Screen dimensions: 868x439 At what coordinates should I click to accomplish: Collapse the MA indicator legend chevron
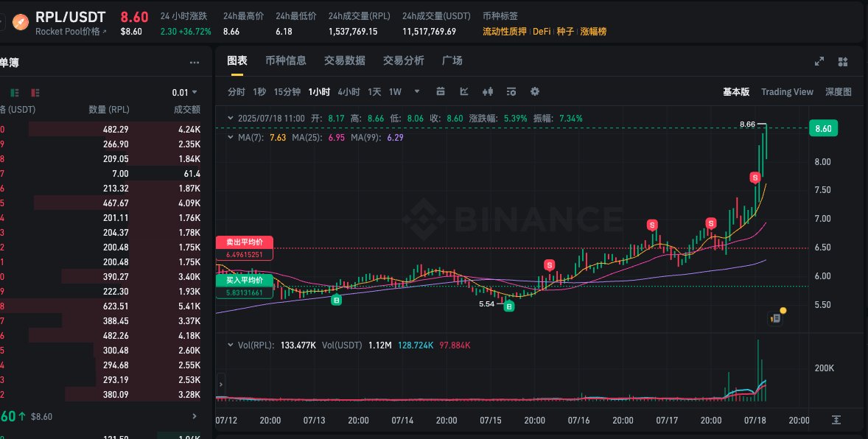click(231, 137)
